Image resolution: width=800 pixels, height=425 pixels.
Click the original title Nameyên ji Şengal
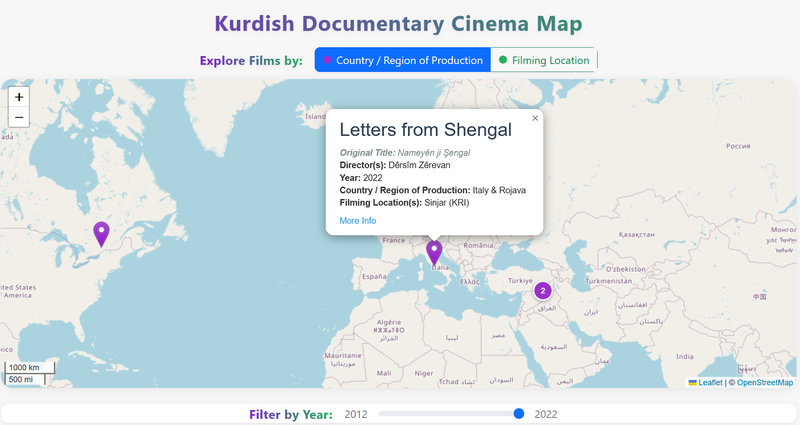(434, 153)
